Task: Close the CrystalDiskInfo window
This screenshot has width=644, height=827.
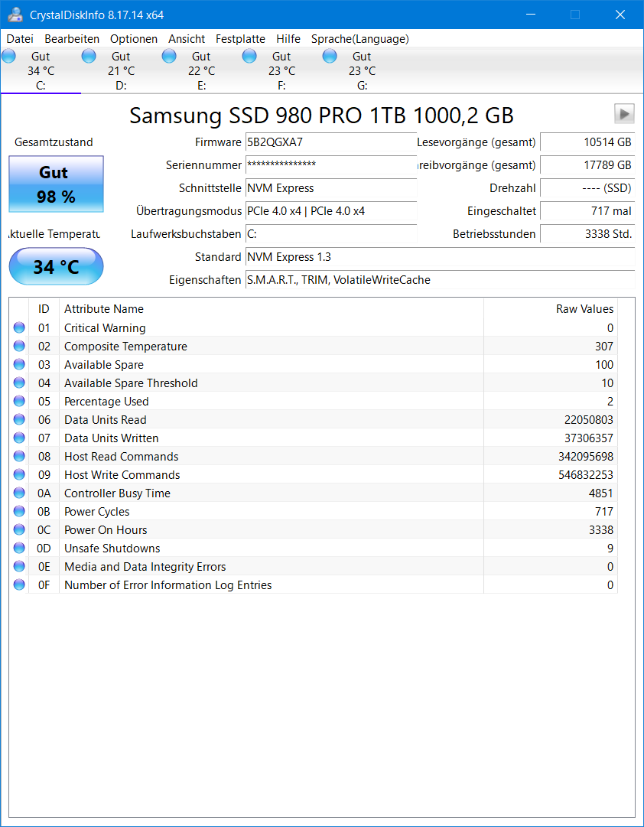Action: (620, 15)
